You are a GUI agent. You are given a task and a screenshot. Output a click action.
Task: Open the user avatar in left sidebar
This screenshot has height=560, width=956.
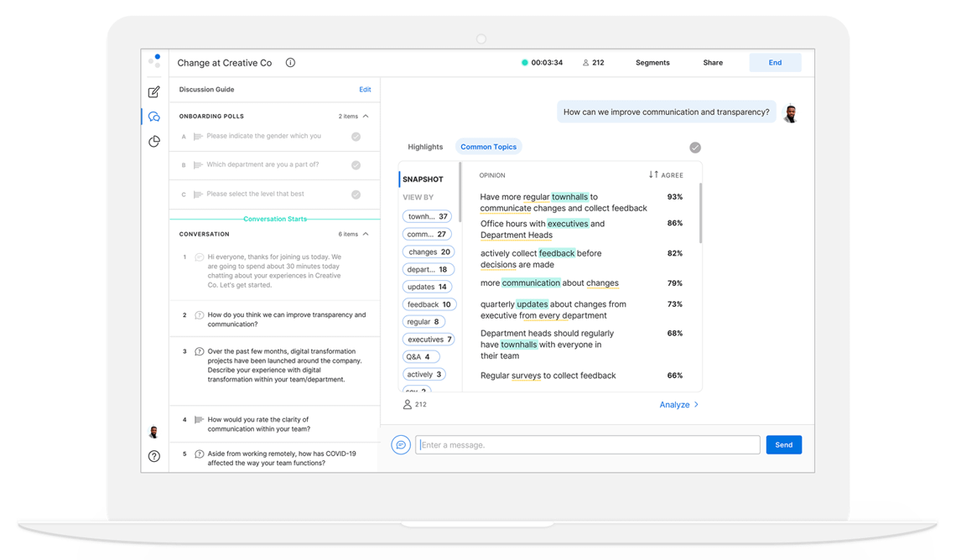pyautogui.click(x=153, y=432)
